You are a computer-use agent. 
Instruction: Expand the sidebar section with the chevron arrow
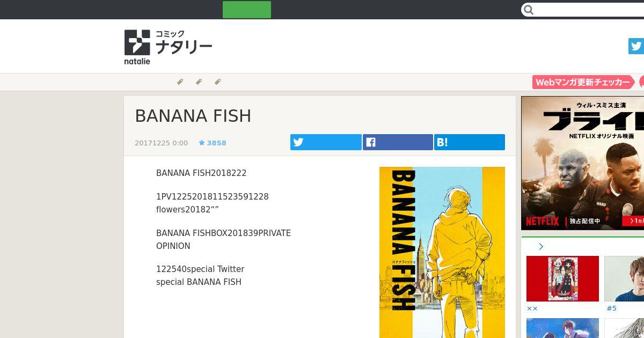point(541,247)
